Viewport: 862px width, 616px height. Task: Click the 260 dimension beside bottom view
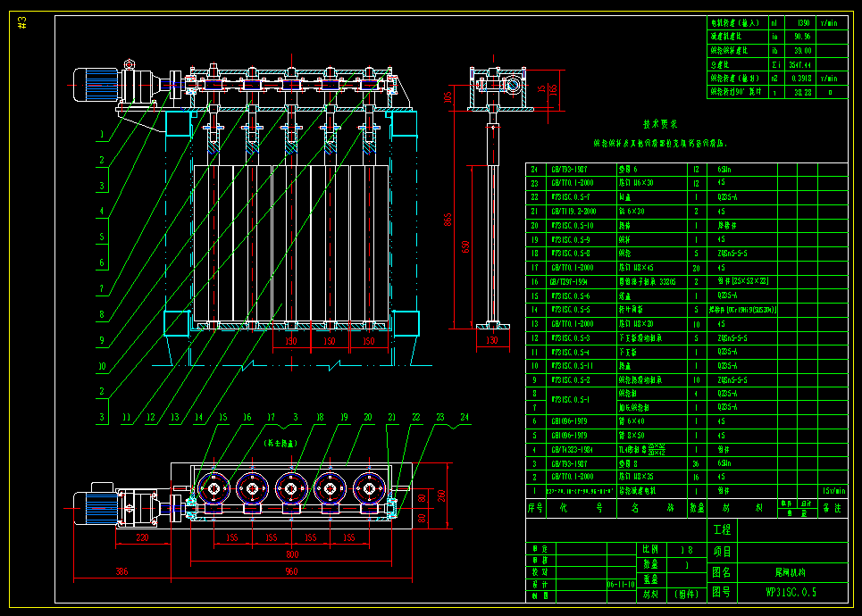(x=441, y=496)
